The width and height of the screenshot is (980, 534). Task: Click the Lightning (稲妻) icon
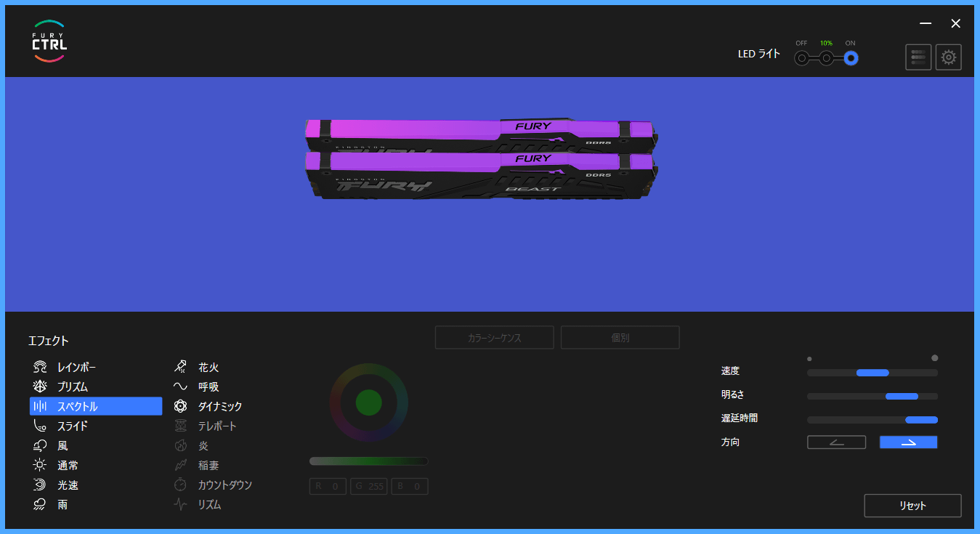pyautogui.click(x=181, y=466)
